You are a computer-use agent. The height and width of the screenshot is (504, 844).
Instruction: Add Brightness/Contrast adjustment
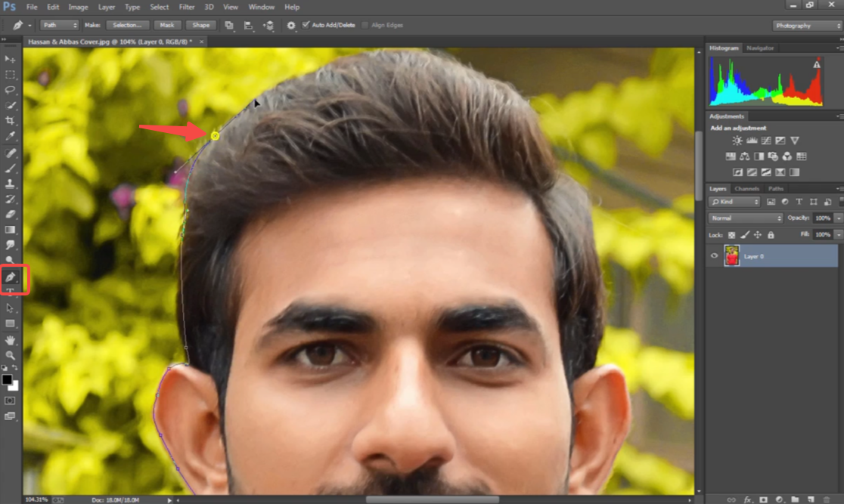tap(737, 141)
